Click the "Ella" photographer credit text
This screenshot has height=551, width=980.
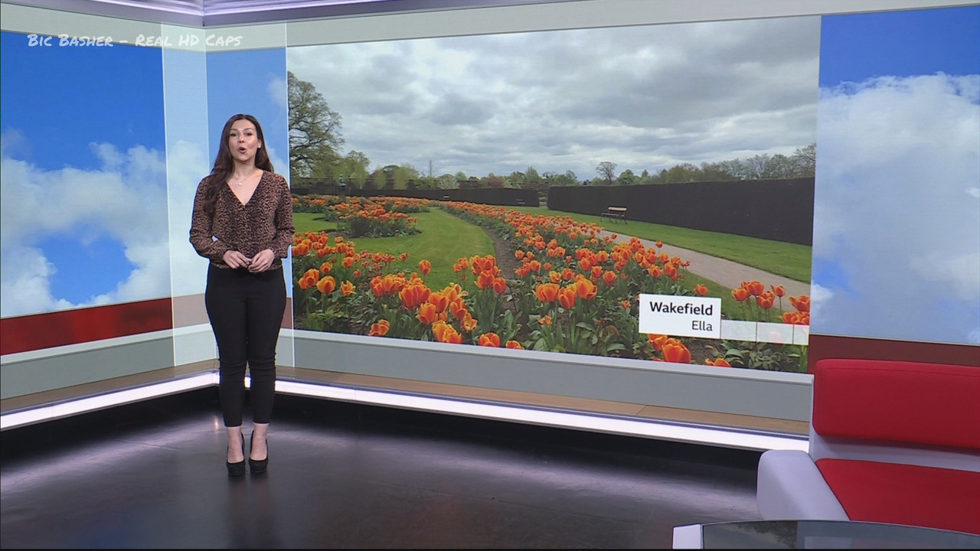[701, 326]
